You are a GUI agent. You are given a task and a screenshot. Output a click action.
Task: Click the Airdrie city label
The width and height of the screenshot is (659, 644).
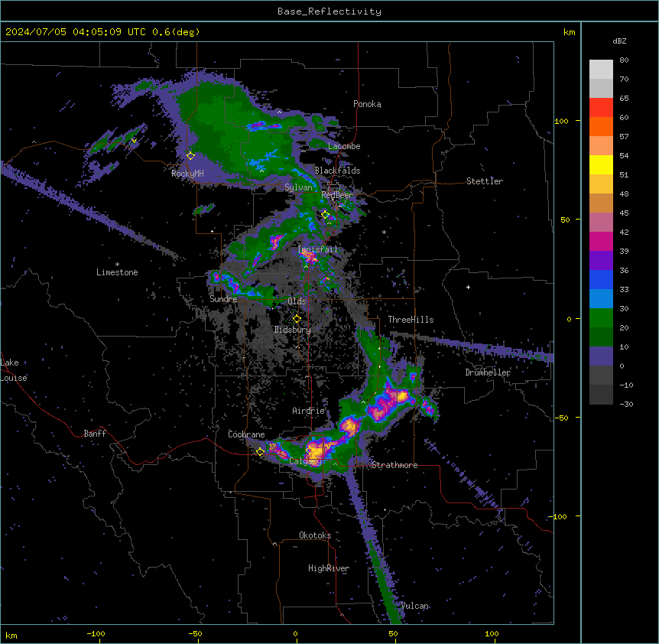pyautogui.click(x=309, y=411)
